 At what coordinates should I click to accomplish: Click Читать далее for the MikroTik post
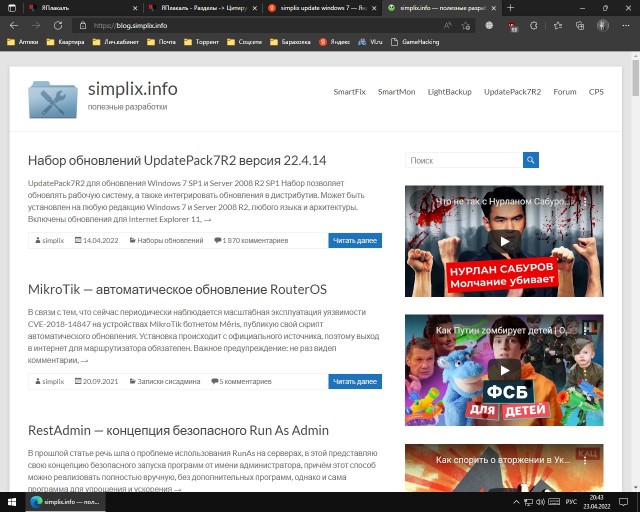355,381
